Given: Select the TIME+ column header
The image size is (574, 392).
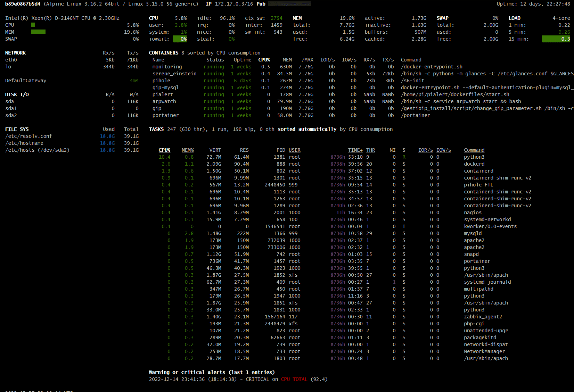Looking at the screenshot, I should pyautogui.click(x=355, y=150).
